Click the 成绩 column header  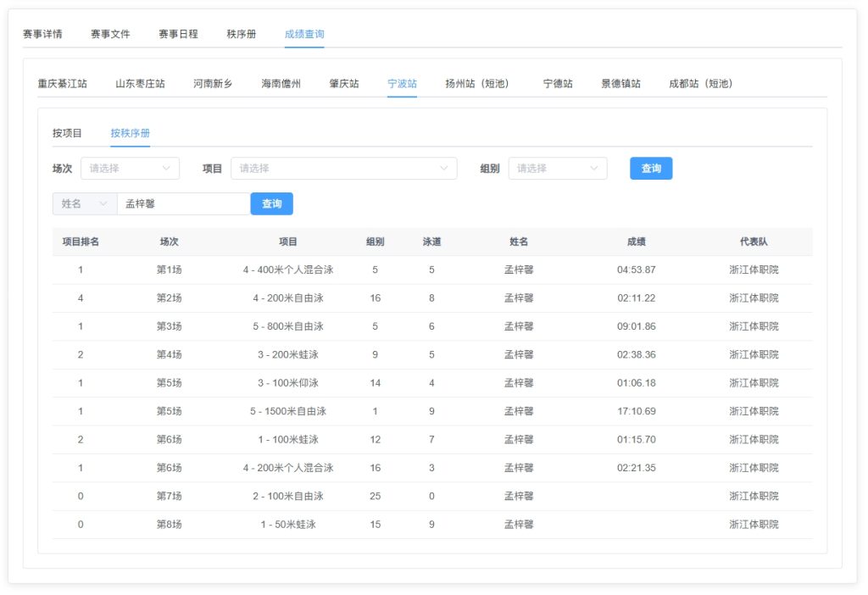(x=636, y=242)
